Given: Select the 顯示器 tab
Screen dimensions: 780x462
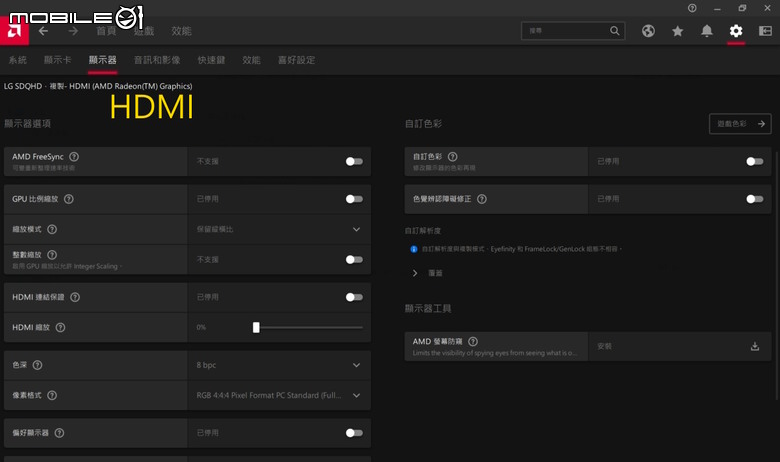Looking at the screenshot, I should [x=102, y=60].
